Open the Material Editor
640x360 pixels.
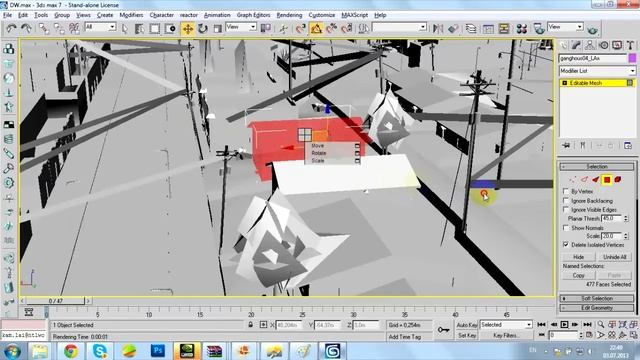point(522,28)
